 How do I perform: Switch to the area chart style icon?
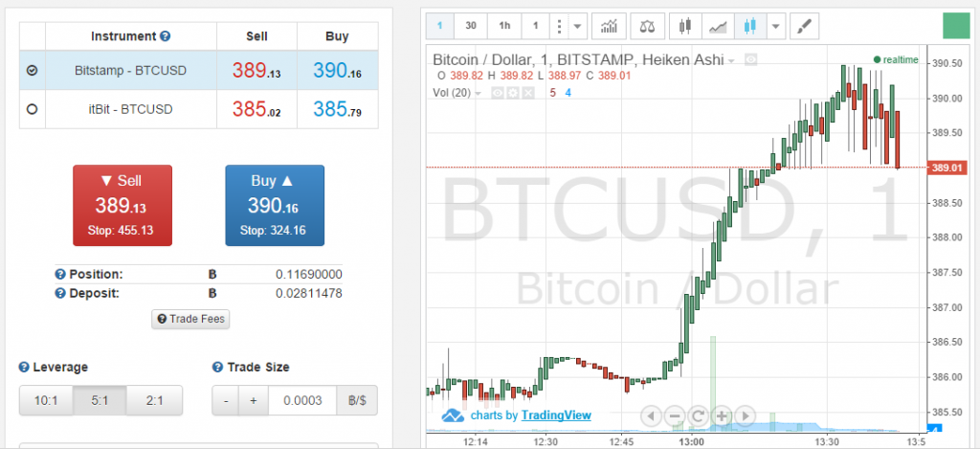point(718,25)
